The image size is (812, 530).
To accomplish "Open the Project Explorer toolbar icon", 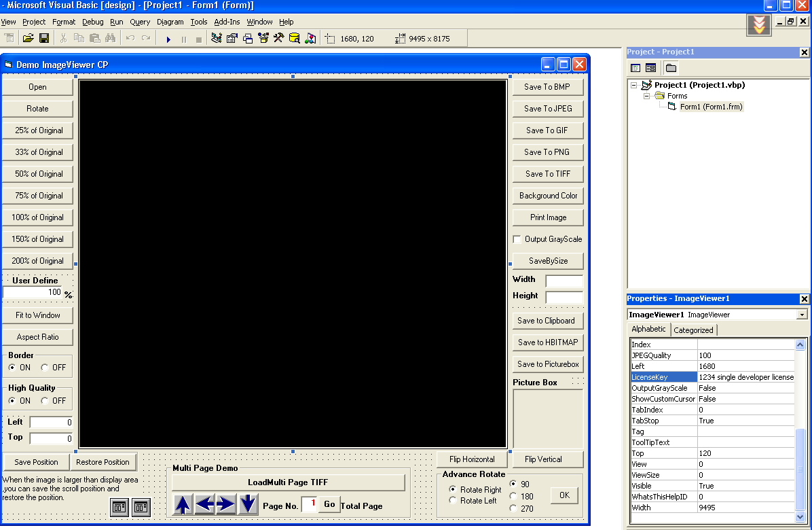I will point(217,39).
